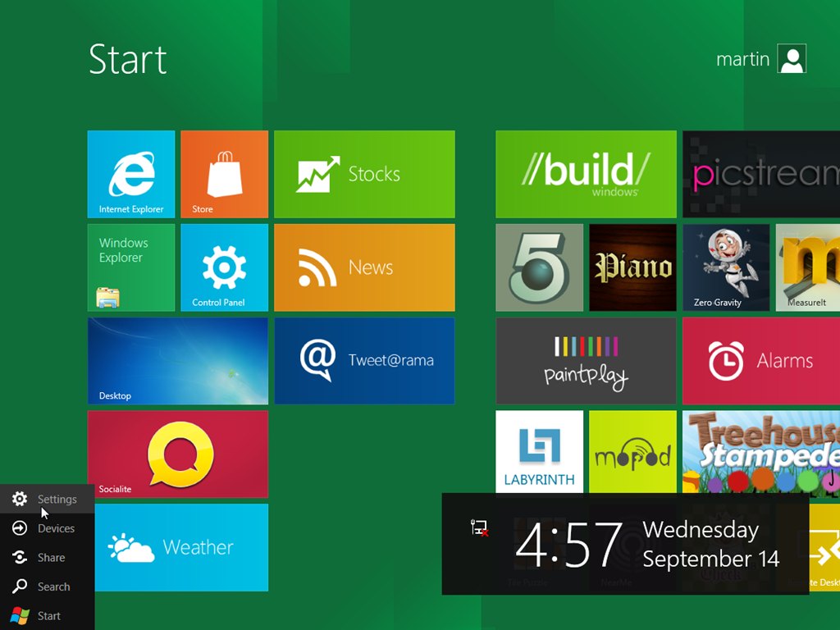
Task: Open Treehouse Stampede tile
Action: (761, 452)
